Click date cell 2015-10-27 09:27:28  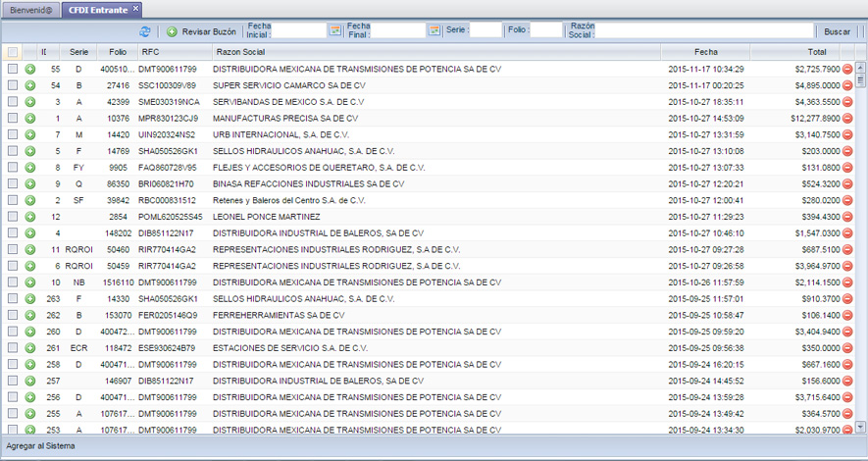[706, 249]
